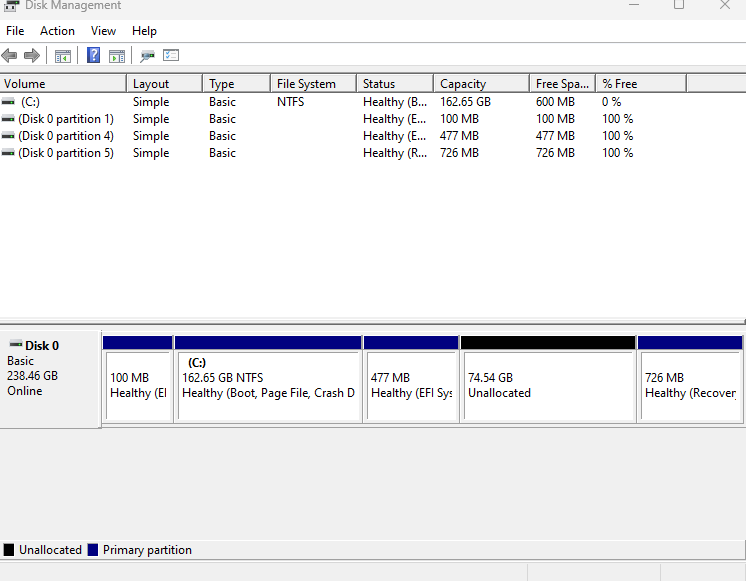This screenshot has height=581, width=746.
Task: Select the Disk 0 Basic 238.46 GB panel
Action: click(x=50, y=379)
